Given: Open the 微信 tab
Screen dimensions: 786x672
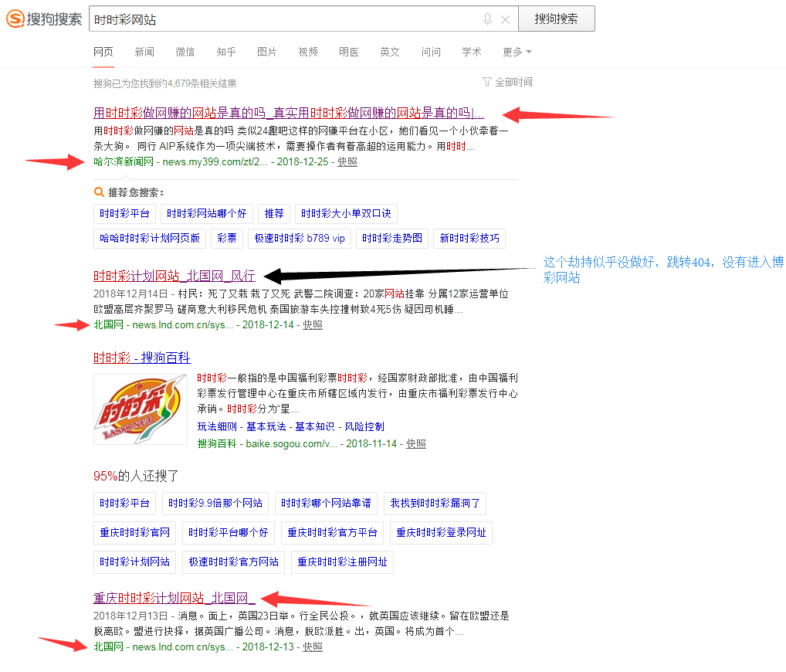Looking at the screenshot, I should pos(185,53).
